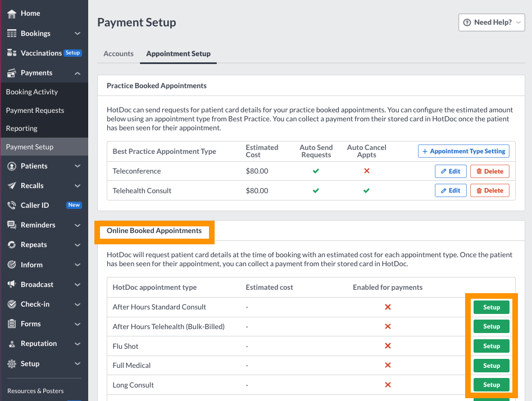Expand the Reputation menu chevron
532x401 pixels.
[78, 344]
